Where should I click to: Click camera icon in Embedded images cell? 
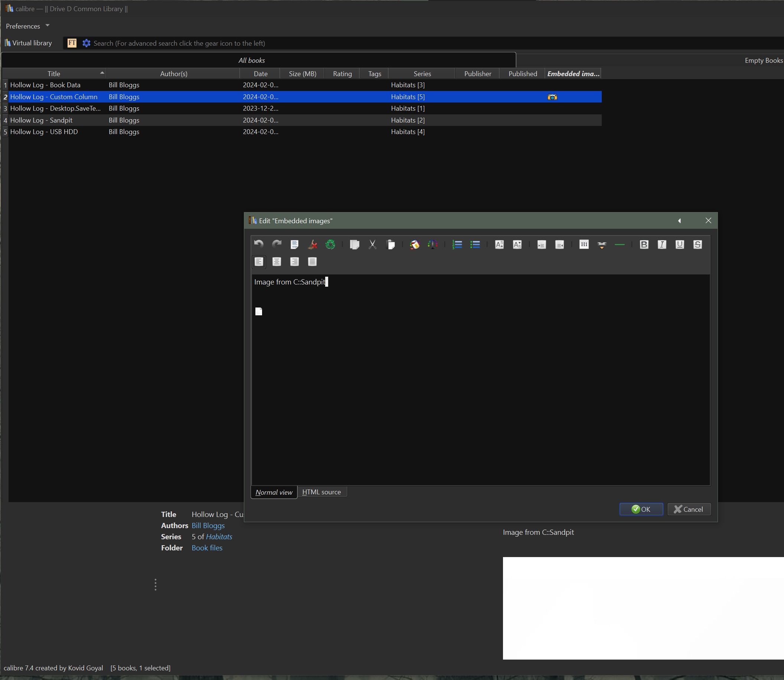pos(552,97)
